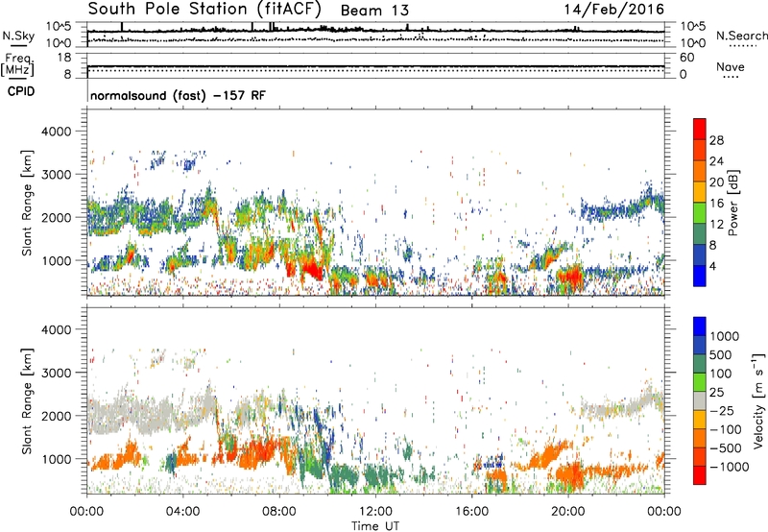Screen dimensions: 768x532
Task: Click the 60 tick on the Nave axis
Action: [686, 58]
